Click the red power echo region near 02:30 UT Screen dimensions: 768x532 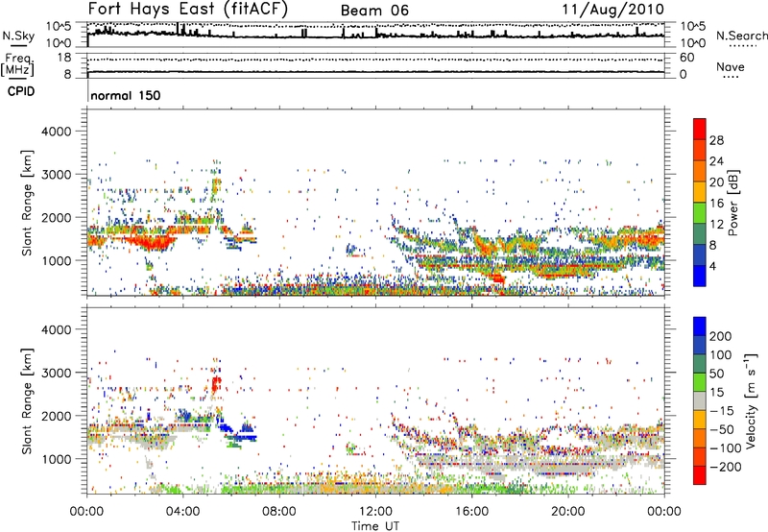pyautogui.click(x=151, y=242)
